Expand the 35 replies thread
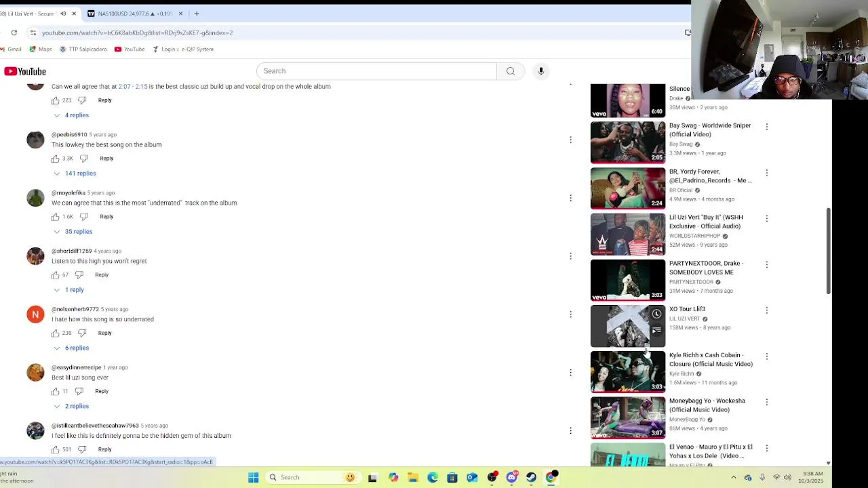 [73, 232]
